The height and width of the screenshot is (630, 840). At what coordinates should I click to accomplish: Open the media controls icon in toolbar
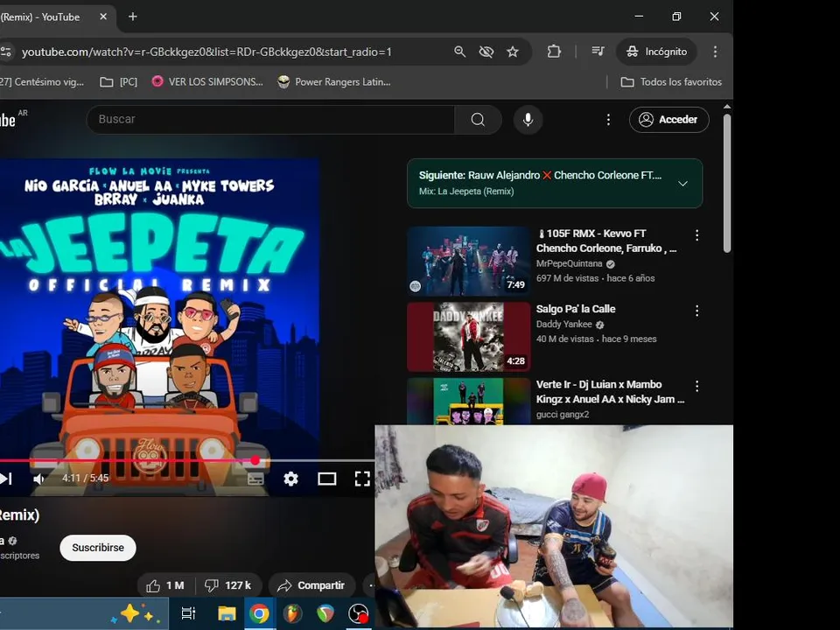point(598,52)
